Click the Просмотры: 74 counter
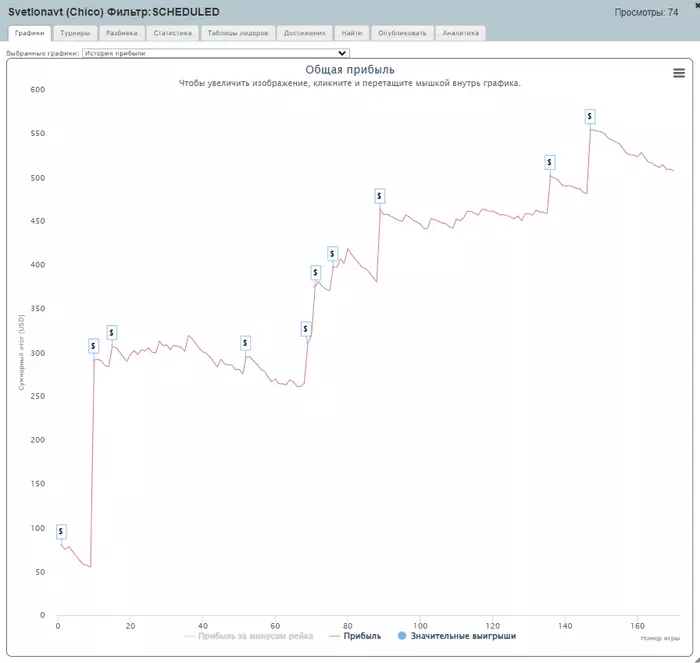This screenshot has width=700, height=663. coord(646,13)
